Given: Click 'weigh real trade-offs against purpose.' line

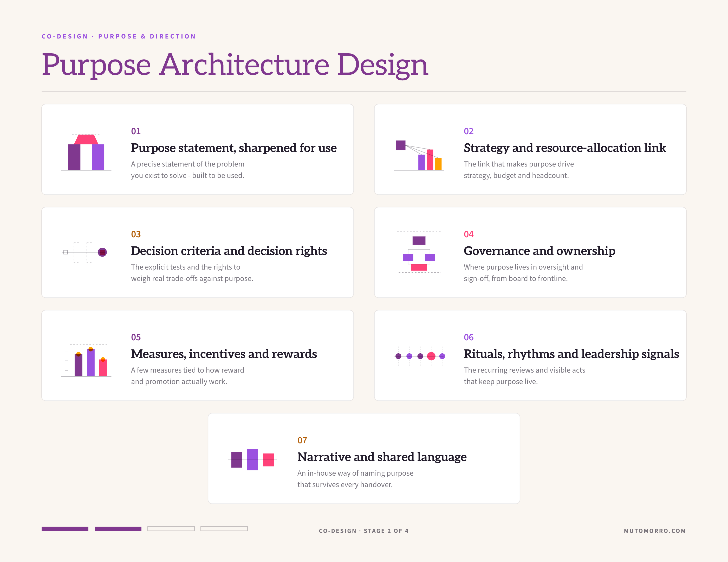Looking at the screenshot, I should pyautogui.click(x=192, y=278).
